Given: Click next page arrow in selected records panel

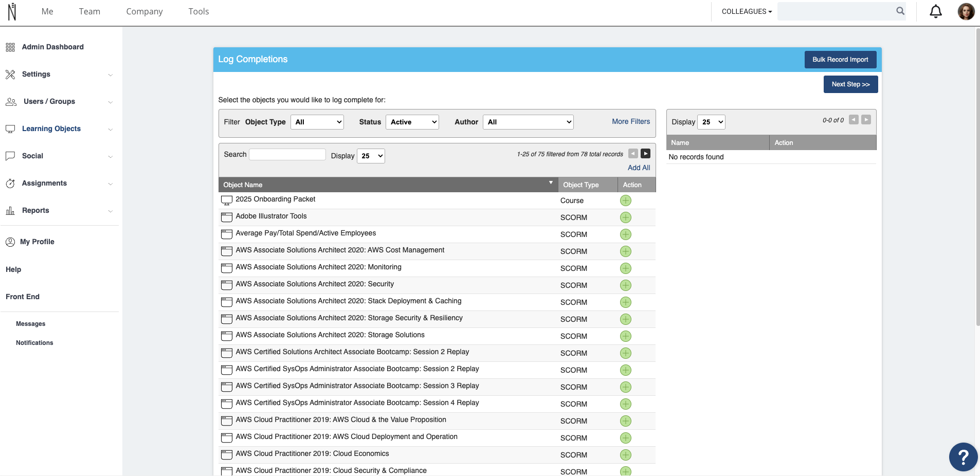Looking at the screenshot, I should pyautogui.click(x=866, y=120).
